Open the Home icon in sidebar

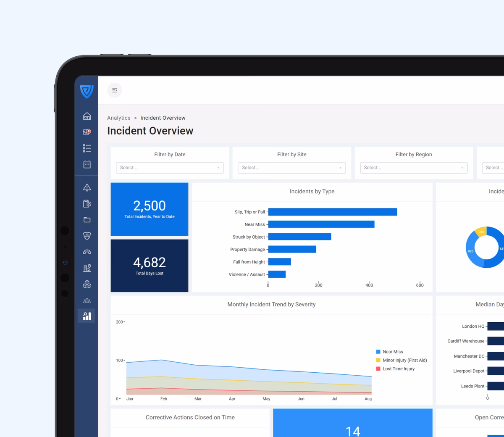pos(87,116)
